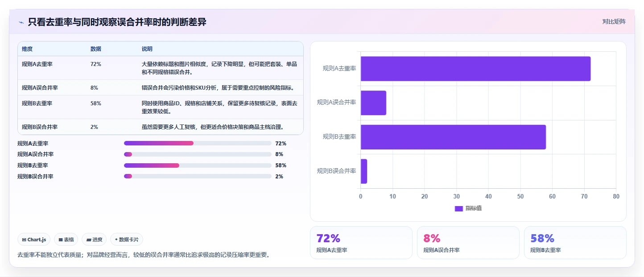Select the 表格 tag chip
Viewport: 644px width, 277px height.
[x=66, y=240]
